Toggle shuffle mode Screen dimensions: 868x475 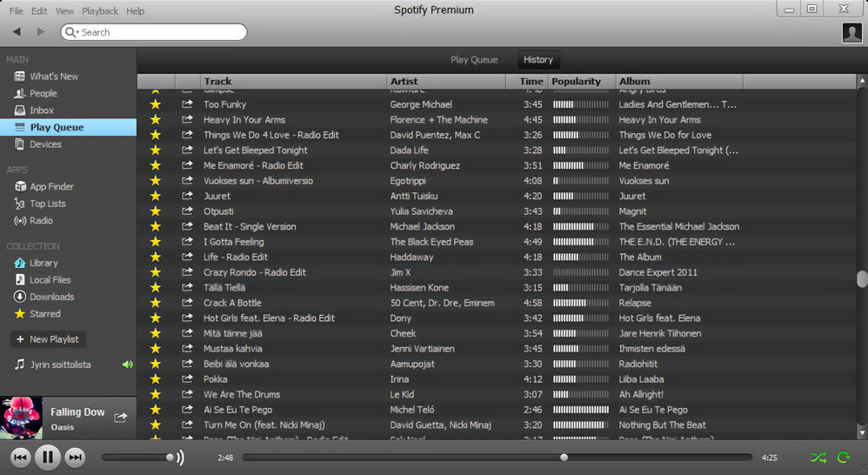coord(818,458)
